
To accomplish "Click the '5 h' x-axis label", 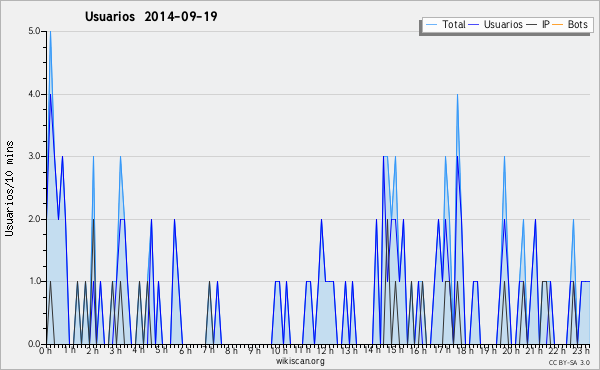I will pyautogui.click(x=161, y=350).
